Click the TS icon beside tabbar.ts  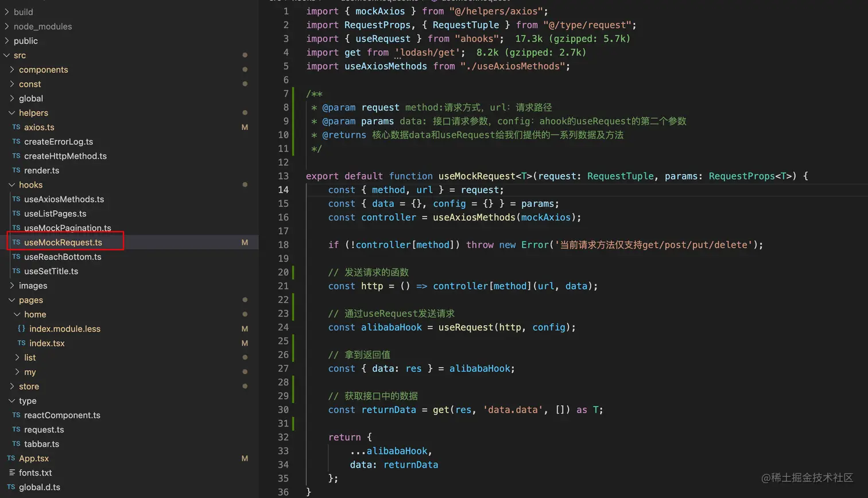click(16, 443)
